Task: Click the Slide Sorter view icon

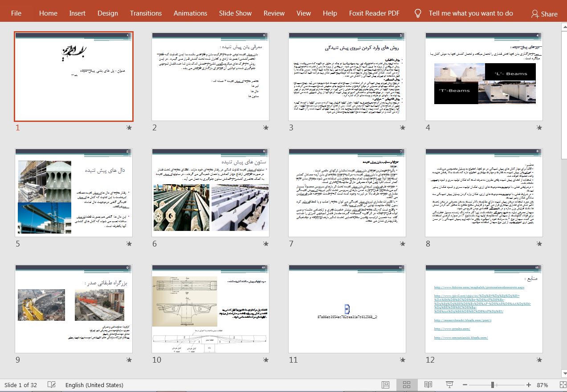Action: (x=406, y=385)
